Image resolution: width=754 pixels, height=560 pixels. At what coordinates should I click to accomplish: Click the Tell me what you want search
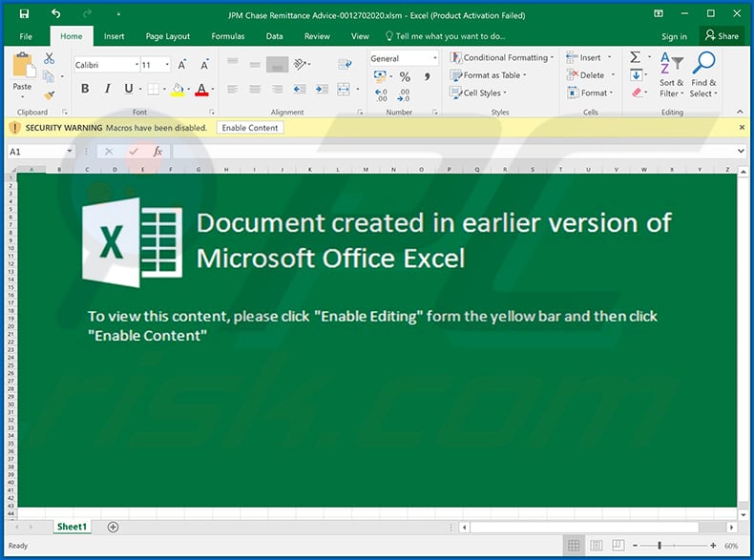tap(446, 36)
